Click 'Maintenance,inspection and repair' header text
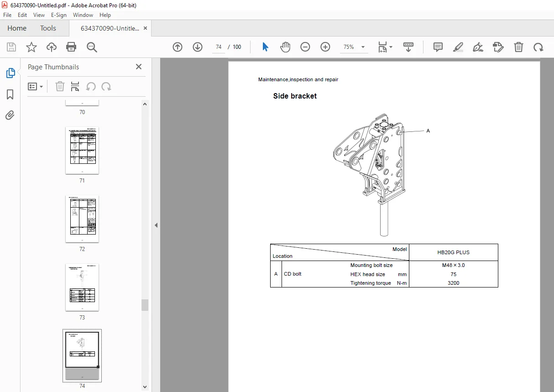This screenshot has height=392, width=554. [298, 79]
